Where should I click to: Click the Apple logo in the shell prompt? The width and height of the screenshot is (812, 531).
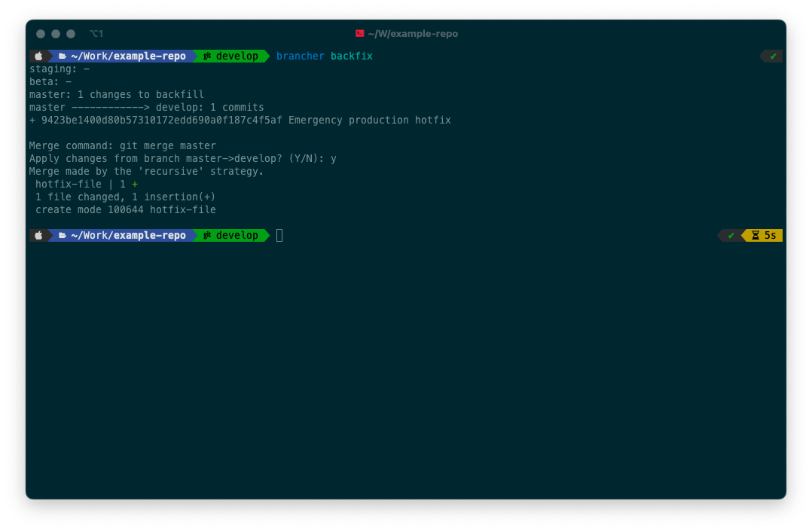click(x=38, y=56)
